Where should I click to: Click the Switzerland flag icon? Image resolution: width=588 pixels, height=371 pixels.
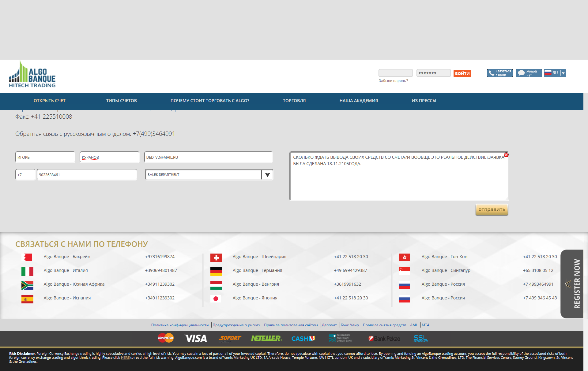(216, 258)
